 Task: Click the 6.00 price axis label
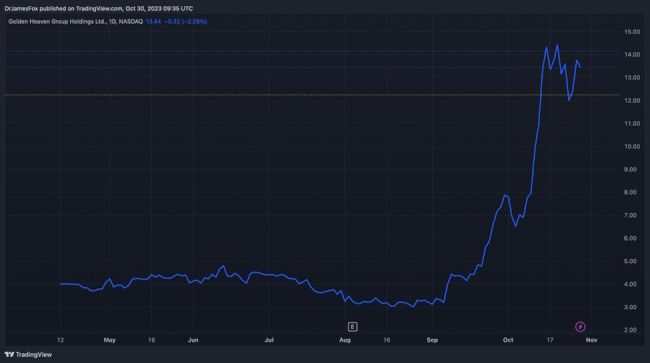pos(630,238)
